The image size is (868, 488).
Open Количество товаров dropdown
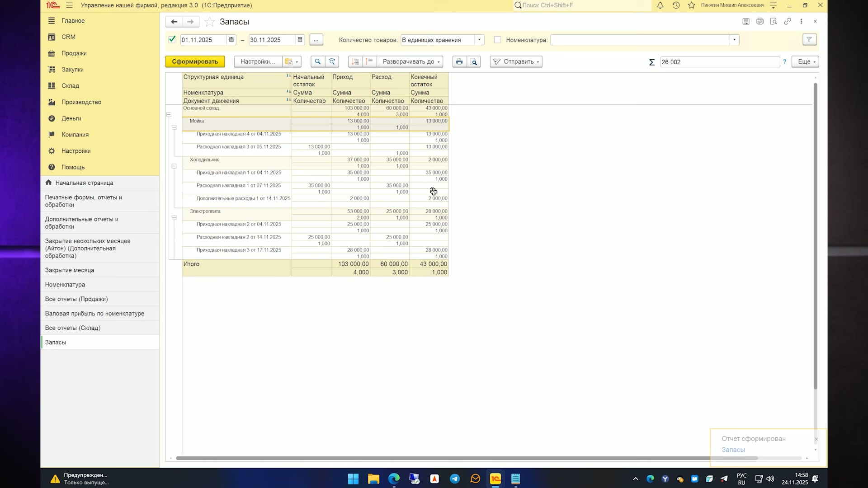click(480, 40)
